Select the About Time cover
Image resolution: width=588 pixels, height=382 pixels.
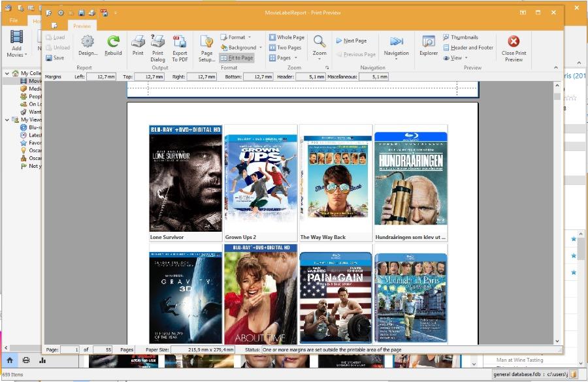point(261,294)
